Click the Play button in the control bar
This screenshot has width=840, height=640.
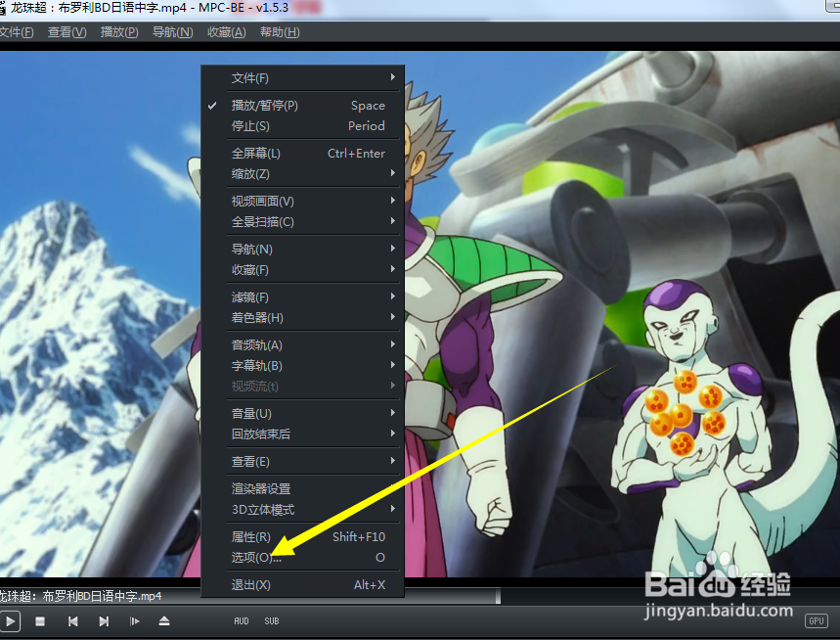tap(10, 621)
